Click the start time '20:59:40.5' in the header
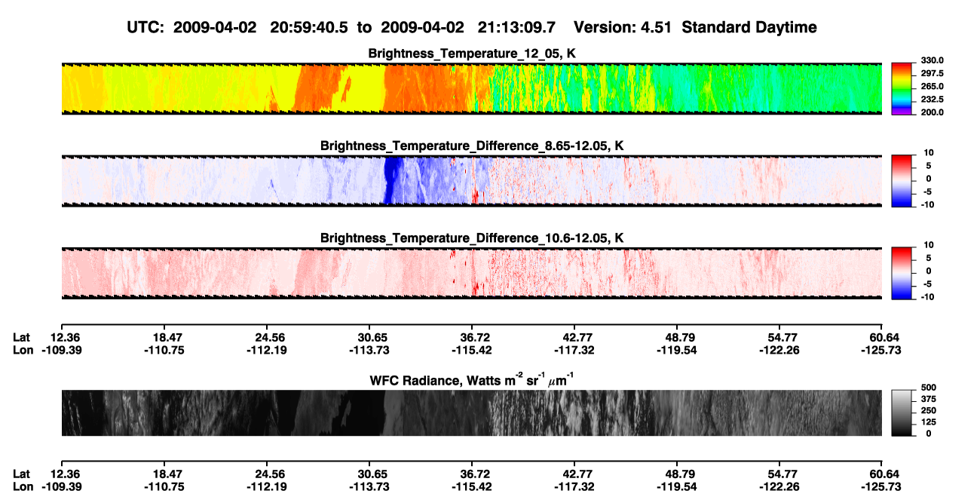980x503 pixels. (x=309, y=27)
